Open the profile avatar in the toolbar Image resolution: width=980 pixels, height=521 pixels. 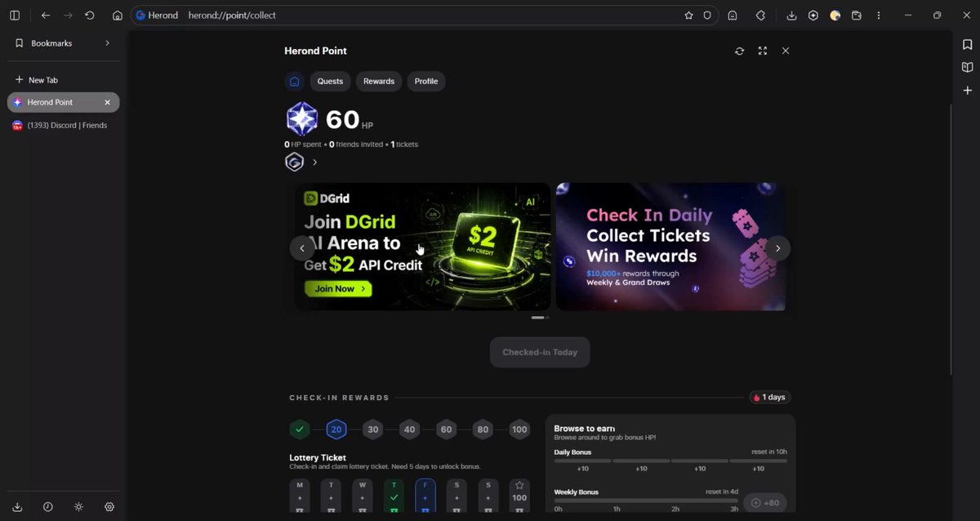coord(835,16)
